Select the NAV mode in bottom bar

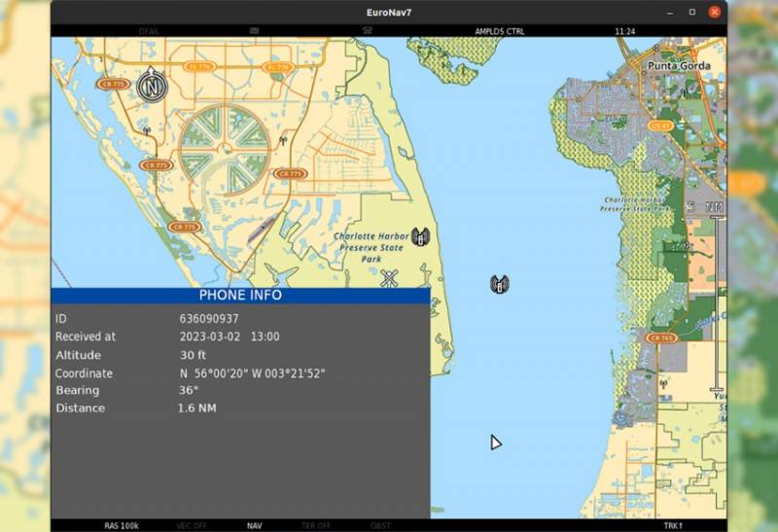click(x=254, y=525)
